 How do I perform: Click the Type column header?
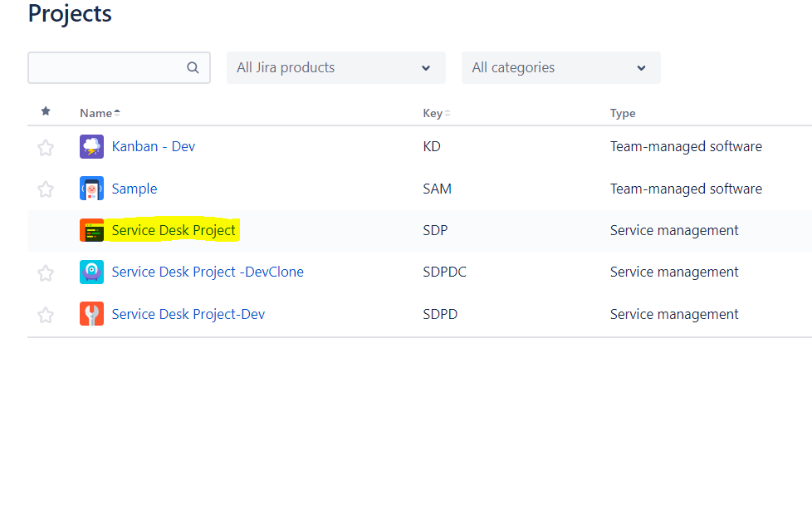pyautogui.click(x=623, y=113)
